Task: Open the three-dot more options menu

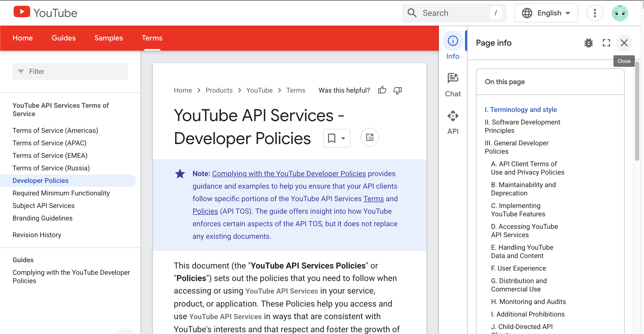Action: (x=595, y=13)
